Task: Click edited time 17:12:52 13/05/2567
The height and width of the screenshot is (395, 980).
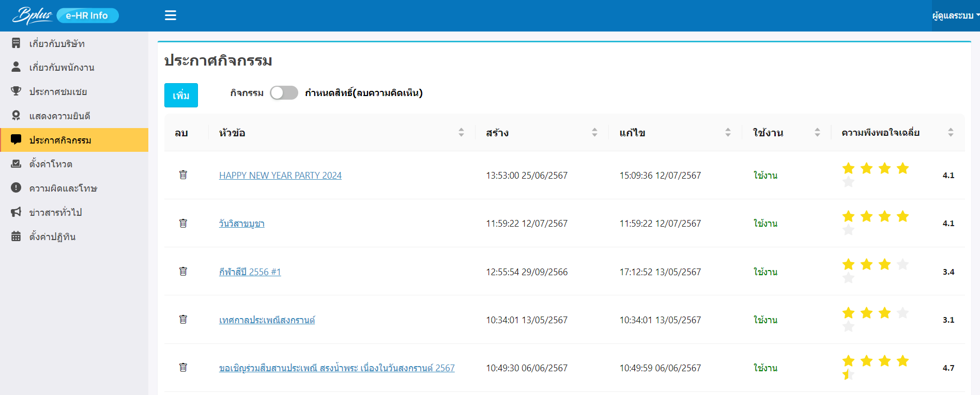Action: pos(660,272)
